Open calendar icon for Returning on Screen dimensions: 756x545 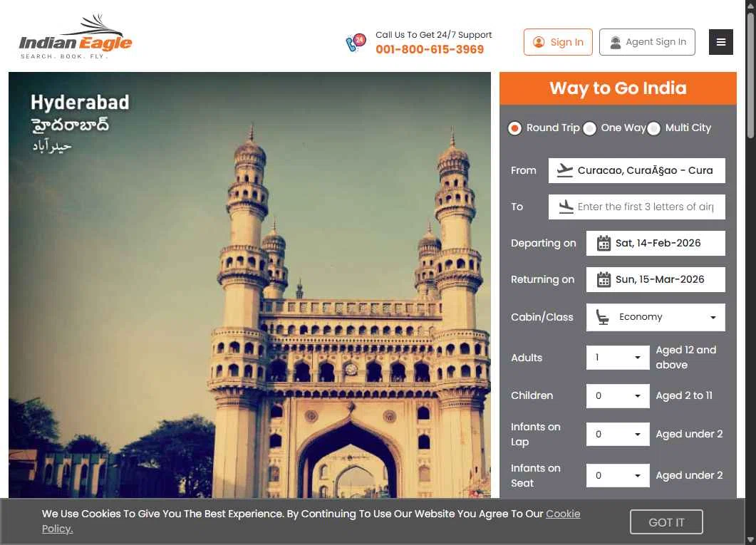(604, 279)
